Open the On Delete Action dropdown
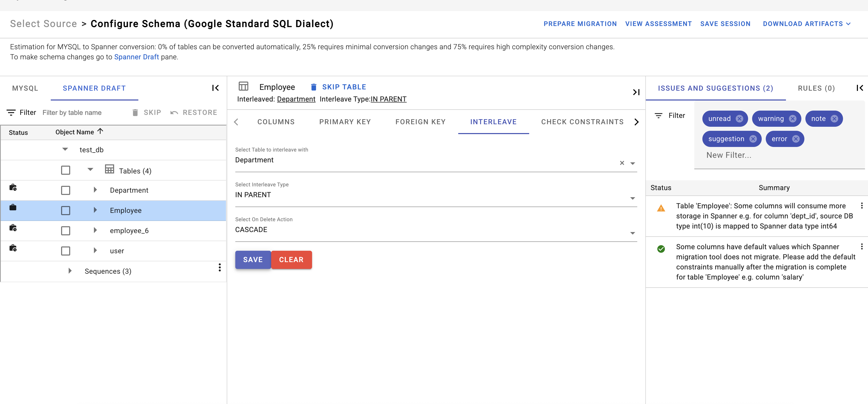The height and width of the screenshot is (404, 868). (632, 233)
